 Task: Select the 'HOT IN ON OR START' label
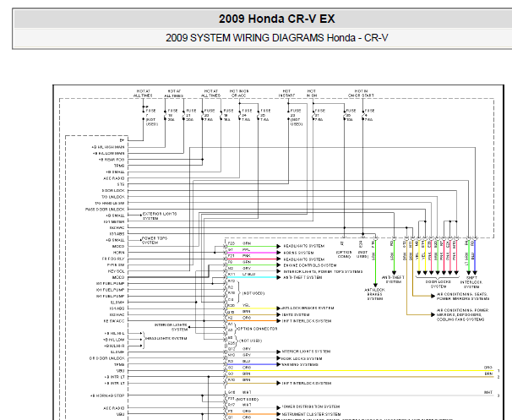(x=361, y=93)
